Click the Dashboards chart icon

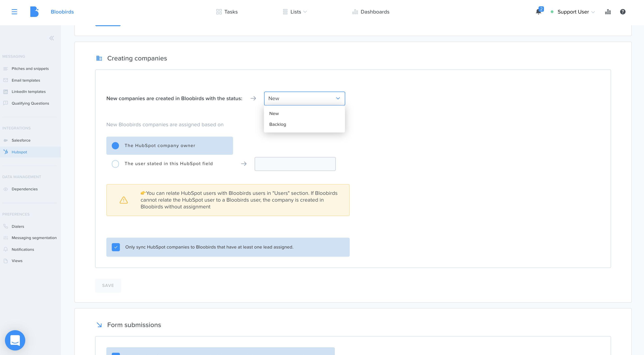[355, 12]
